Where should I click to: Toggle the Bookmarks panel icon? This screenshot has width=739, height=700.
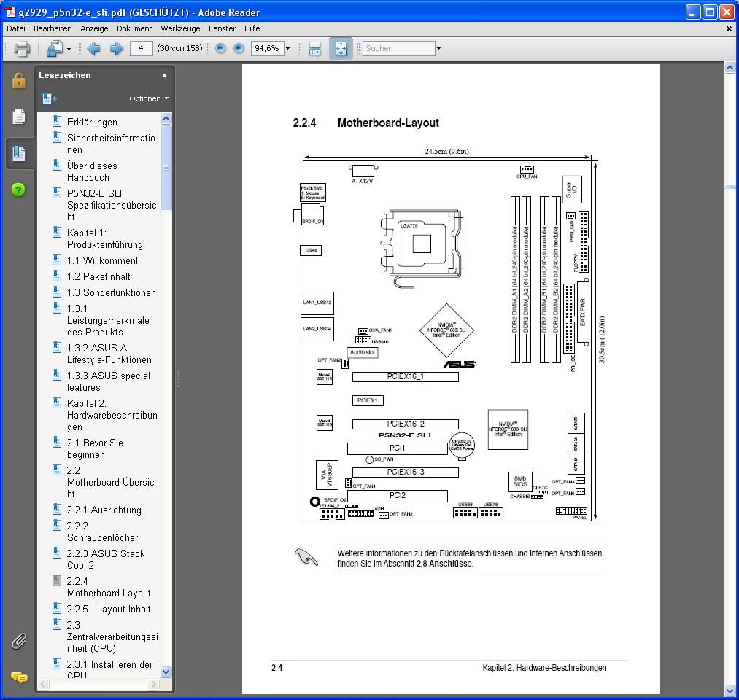[19, 153]
